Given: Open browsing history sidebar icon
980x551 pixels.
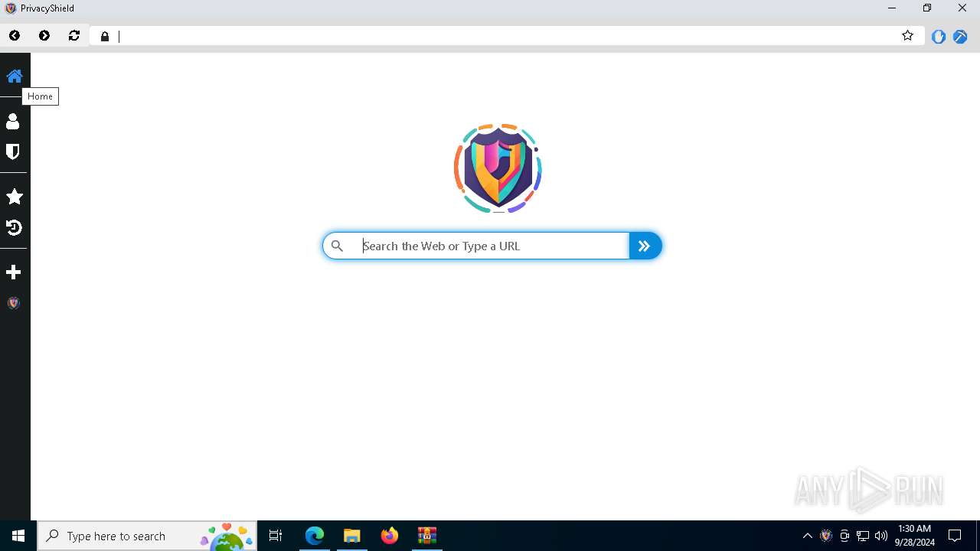Looking at the screenshot, I should 14,227.
